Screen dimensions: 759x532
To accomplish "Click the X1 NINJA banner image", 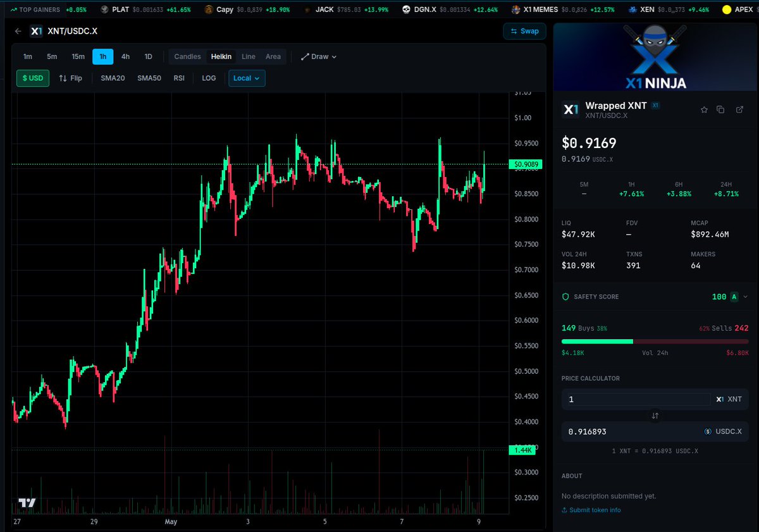I will [x=655, y=57].
